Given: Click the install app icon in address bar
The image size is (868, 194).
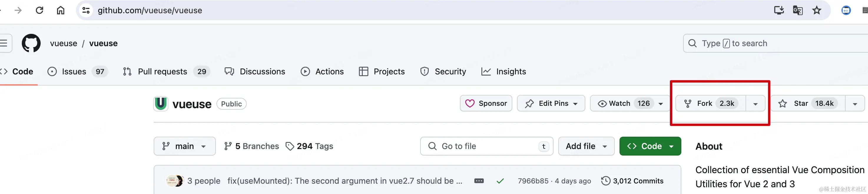Looking at the screenshot, I should 779,10.
